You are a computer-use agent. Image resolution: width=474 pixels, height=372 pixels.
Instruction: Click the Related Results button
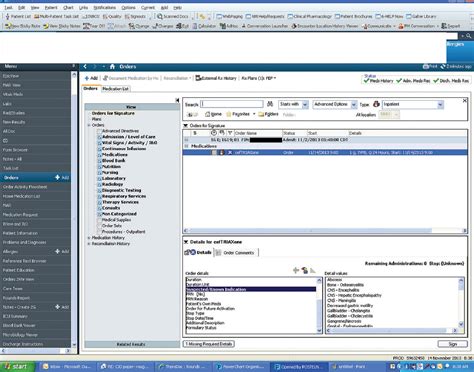click(131, 344)
